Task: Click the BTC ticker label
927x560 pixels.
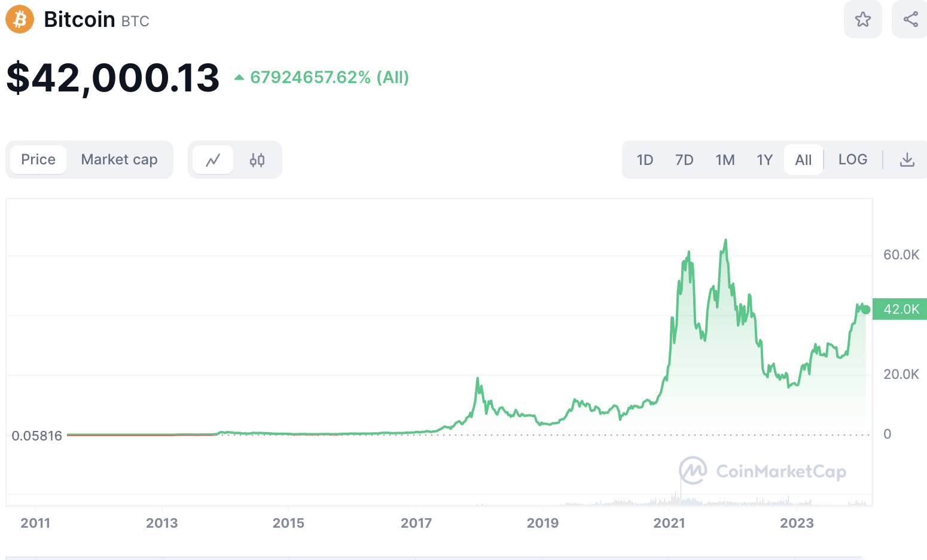Action: 135,22
